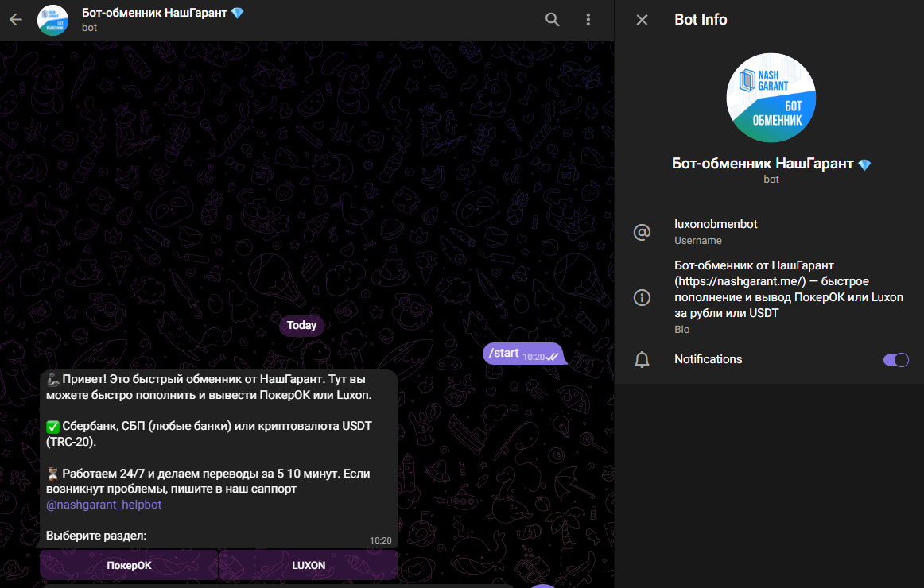Click the Bot Info panel title
The height and width of the screenshot is (588, 924).
701,19
